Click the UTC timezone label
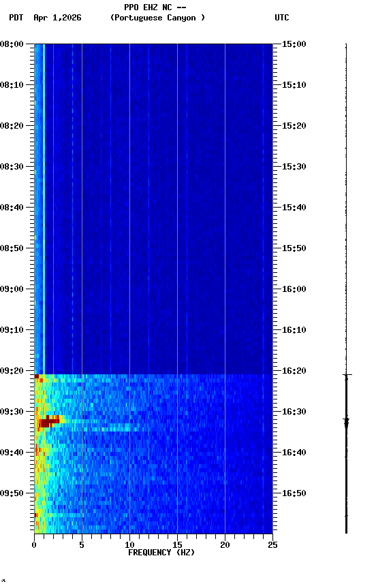This screenshot has width=376, height=588. pos(282,18)
